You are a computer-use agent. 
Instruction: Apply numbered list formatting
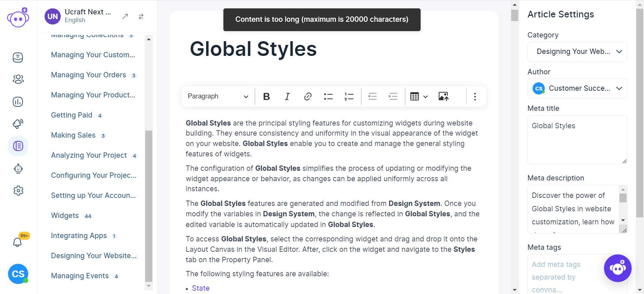point(349,96)
